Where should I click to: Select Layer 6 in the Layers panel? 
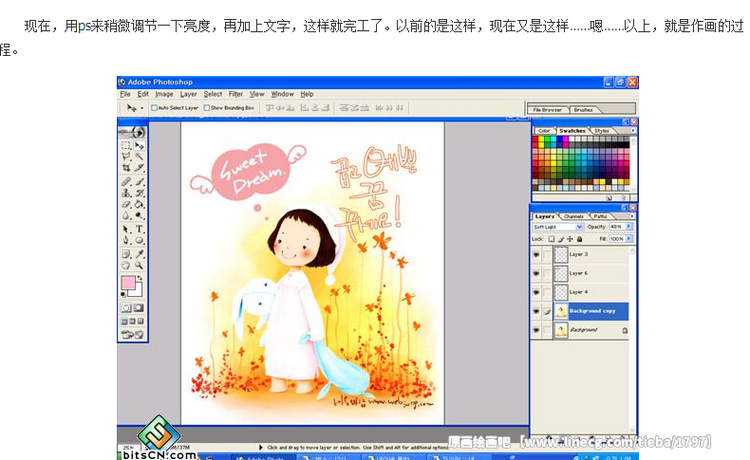(x=591, y=274)
